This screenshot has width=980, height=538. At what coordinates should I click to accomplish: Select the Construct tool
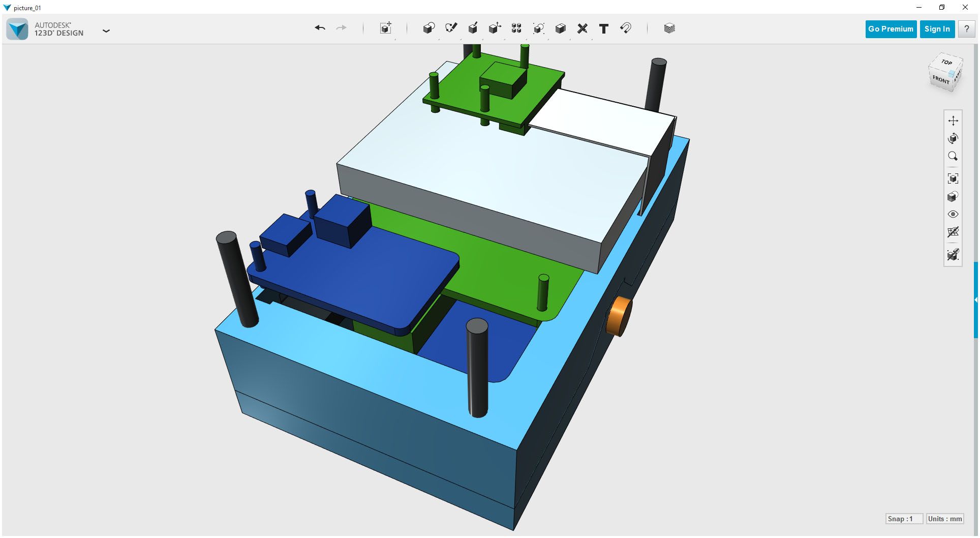[473, 28]
